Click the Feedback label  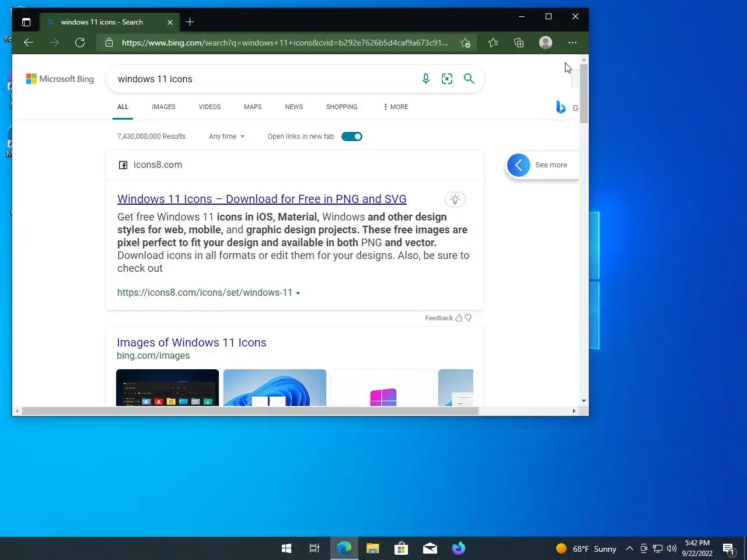(439, 318)
